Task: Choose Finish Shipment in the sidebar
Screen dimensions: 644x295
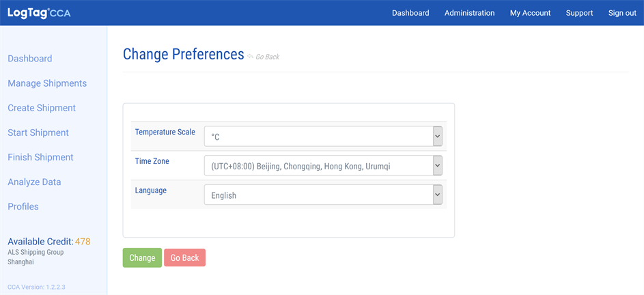Action: pos(40,157)
